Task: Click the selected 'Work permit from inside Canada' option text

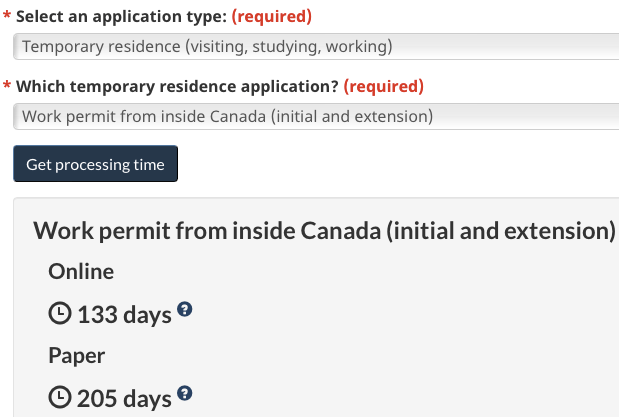Action: 227,116
